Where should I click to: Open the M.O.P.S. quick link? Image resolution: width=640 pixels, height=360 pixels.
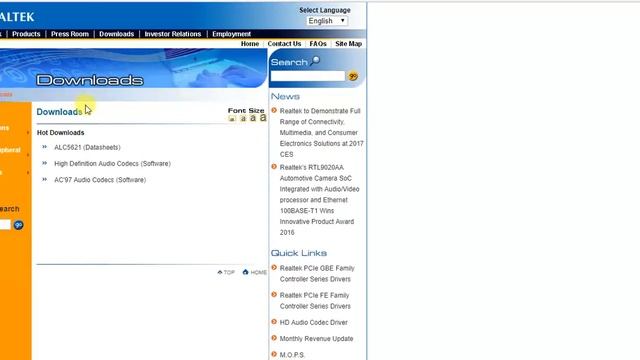(292, 355)
